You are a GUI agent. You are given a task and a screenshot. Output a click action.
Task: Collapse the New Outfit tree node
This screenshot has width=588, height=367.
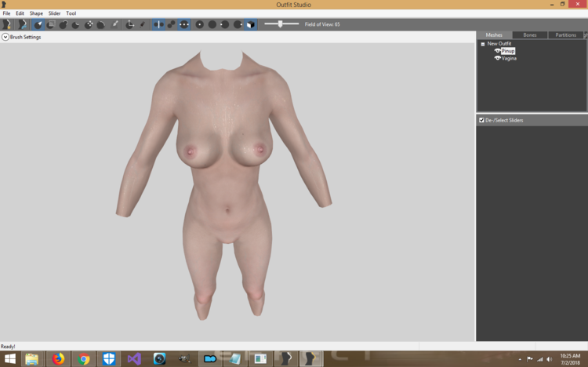pos(483,44)
